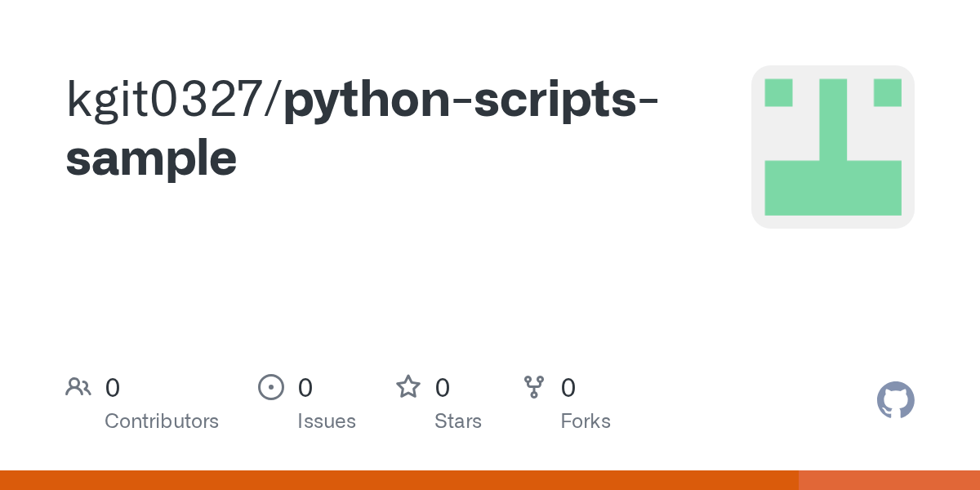980x490 pixels.
Task: Open the kgit0327 owner name
Action: tap(168, 101)
